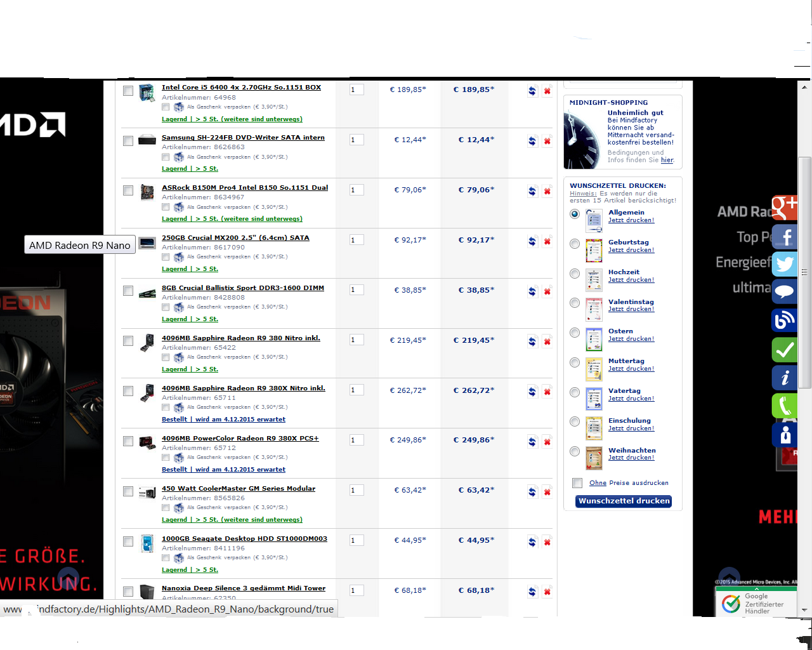Choose the Geburtstag radio button

[x=575, y=244]
